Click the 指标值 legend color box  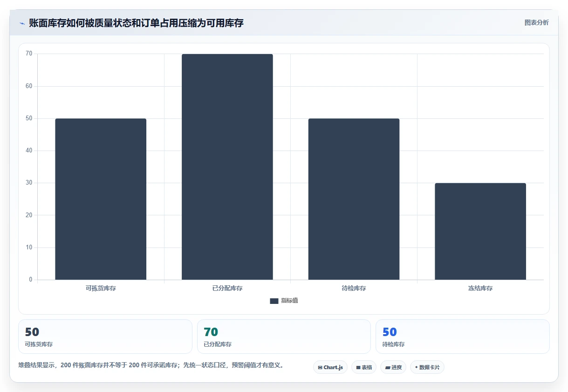(x=274, y=301)
